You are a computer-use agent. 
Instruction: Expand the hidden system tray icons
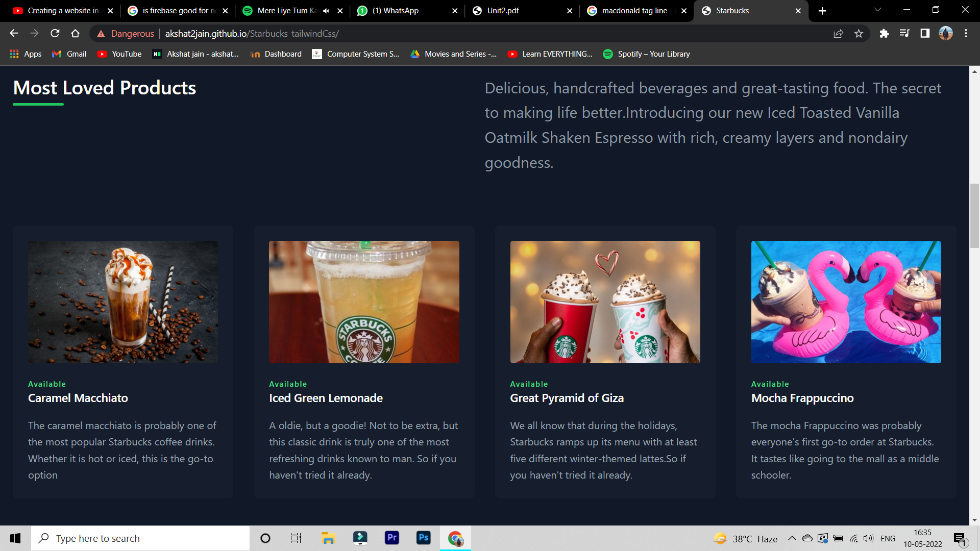coord(792,538)
